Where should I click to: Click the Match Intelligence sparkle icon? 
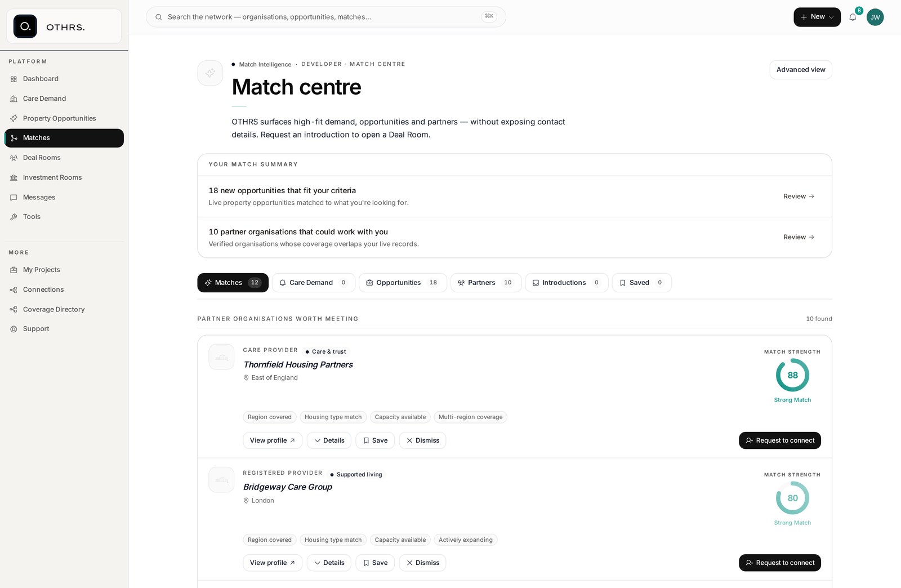click(x=210, y=73)
